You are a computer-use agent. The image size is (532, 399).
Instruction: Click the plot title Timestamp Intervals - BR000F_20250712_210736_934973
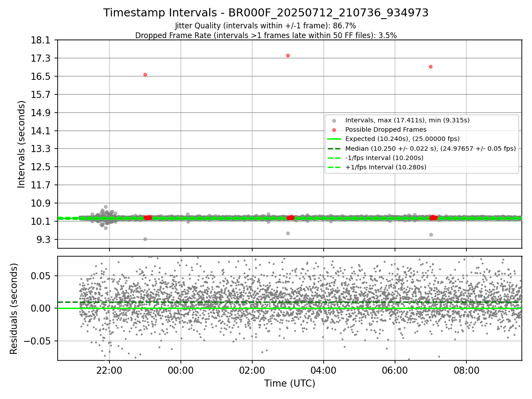266,13
